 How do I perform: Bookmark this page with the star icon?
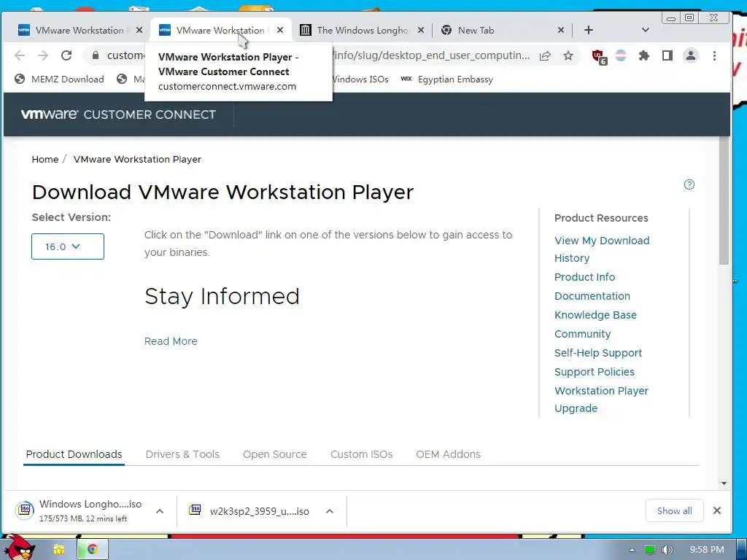pyautogui.click(x=568, y=55)
